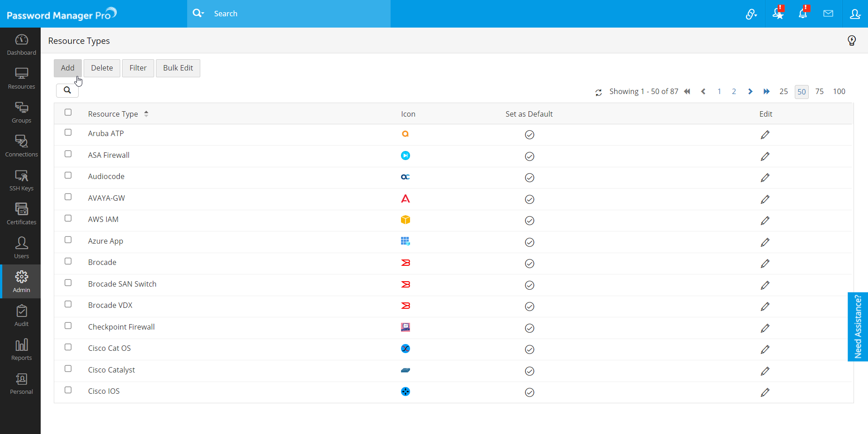The width and height of the screenshot is (868, 434).
Task: Open the bell notifications icon
Action: tap(803, 14)
